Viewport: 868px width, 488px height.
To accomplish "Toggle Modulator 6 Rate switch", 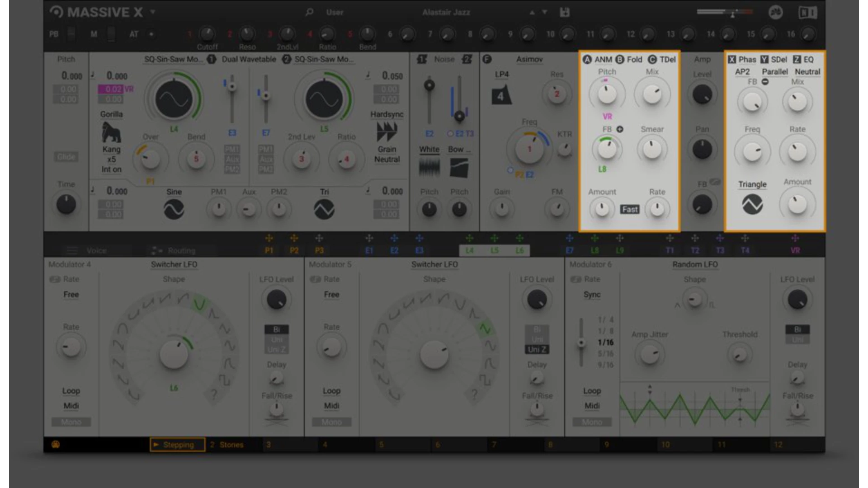I will pyautogui.click(x=576, y=279).
